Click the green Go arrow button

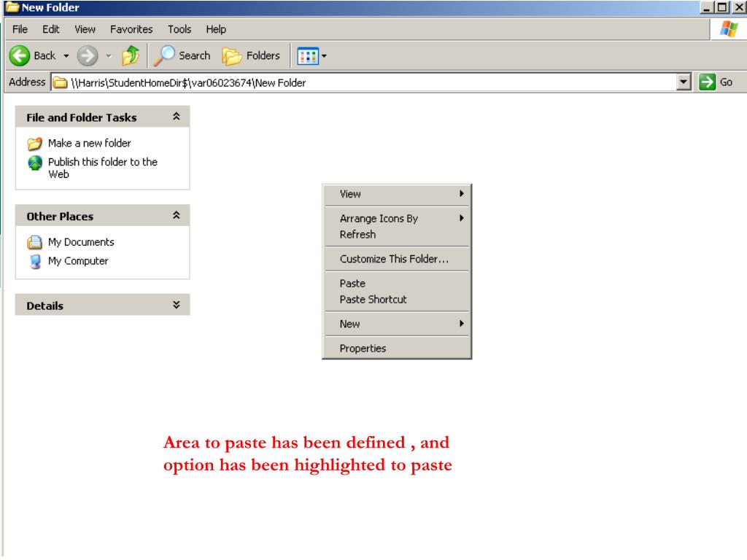pos(707,82)
